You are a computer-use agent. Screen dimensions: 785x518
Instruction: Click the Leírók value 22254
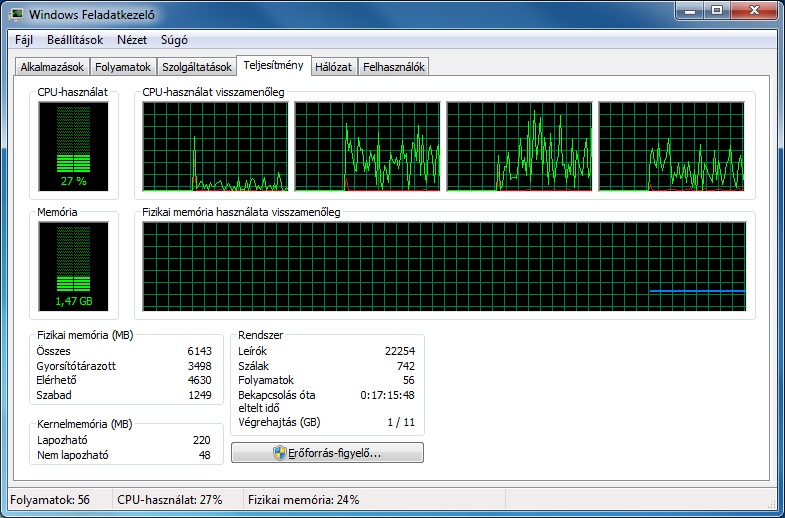pyautogui.click(x=400, y=351)
